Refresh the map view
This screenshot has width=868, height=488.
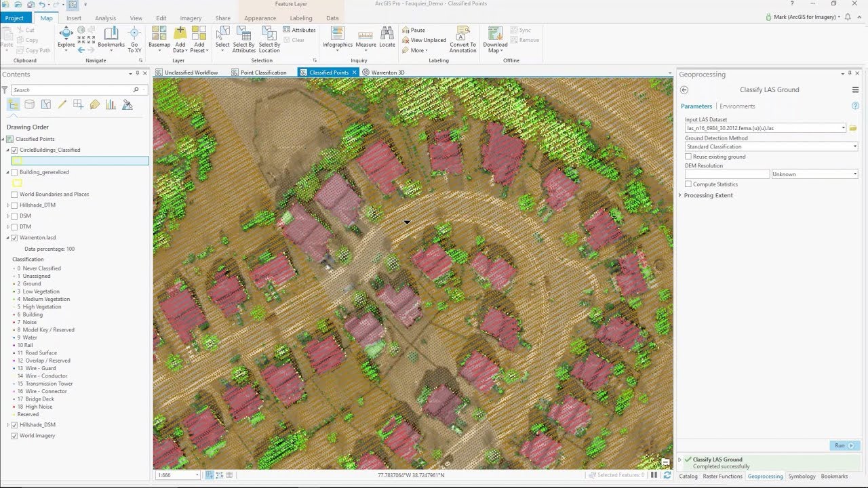667,475
